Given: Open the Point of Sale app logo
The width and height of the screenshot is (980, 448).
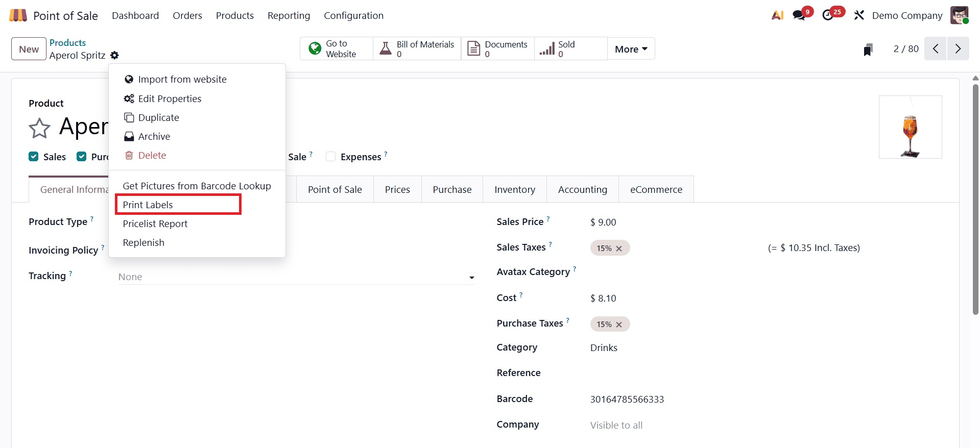Looking at the screenshot, I should coord(18,15).
